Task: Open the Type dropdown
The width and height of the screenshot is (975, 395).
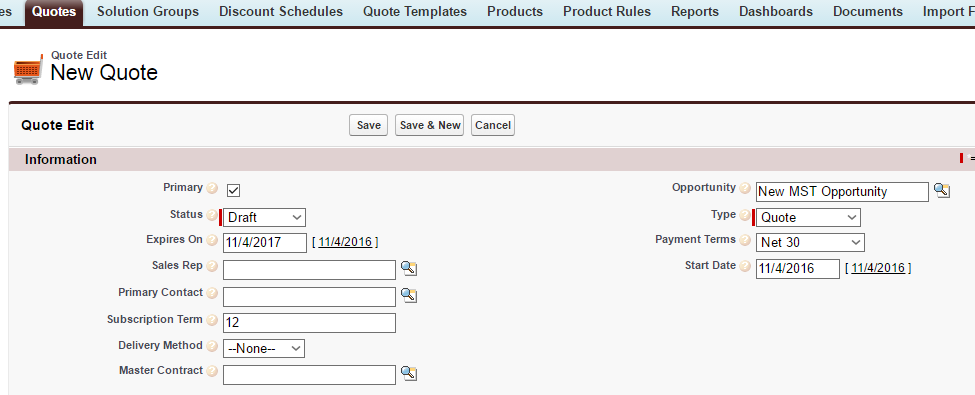Action: (808, 218)
